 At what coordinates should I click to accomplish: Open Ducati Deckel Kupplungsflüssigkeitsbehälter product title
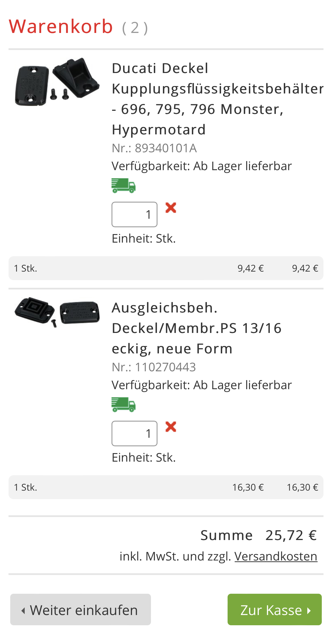[x=218, y=99]
